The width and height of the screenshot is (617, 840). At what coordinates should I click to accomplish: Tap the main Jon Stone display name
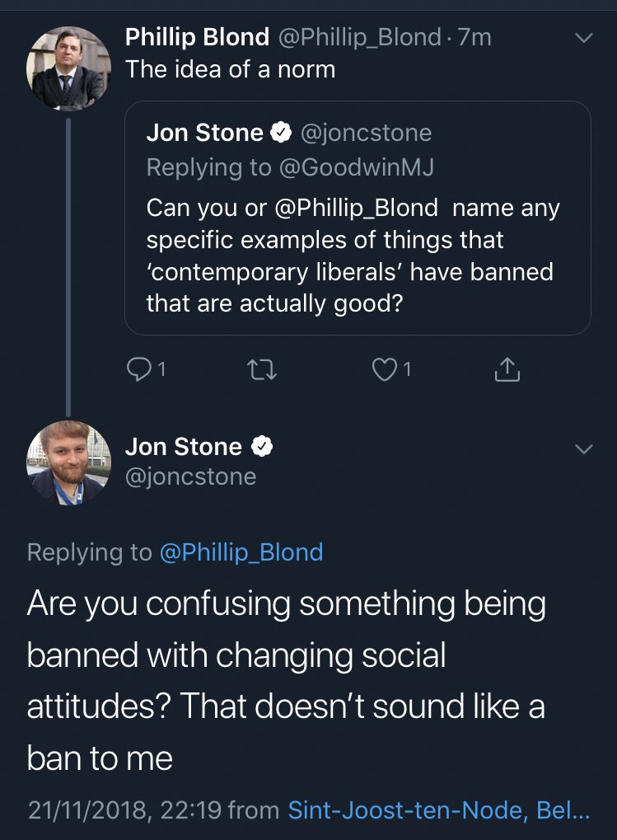(184, 447)
